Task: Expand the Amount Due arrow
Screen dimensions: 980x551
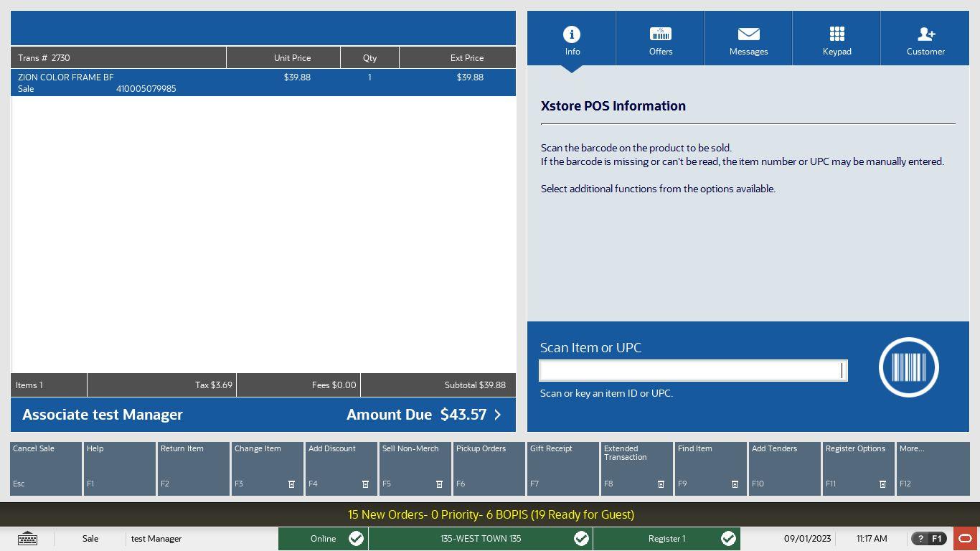Action: (x=497, y=415)
